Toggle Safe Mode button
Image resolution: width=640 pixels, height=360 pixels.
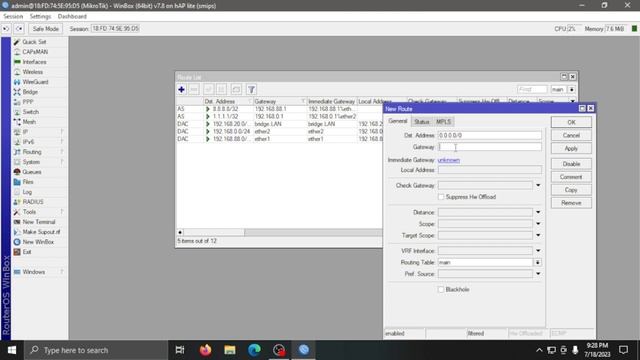pos(46,29)
